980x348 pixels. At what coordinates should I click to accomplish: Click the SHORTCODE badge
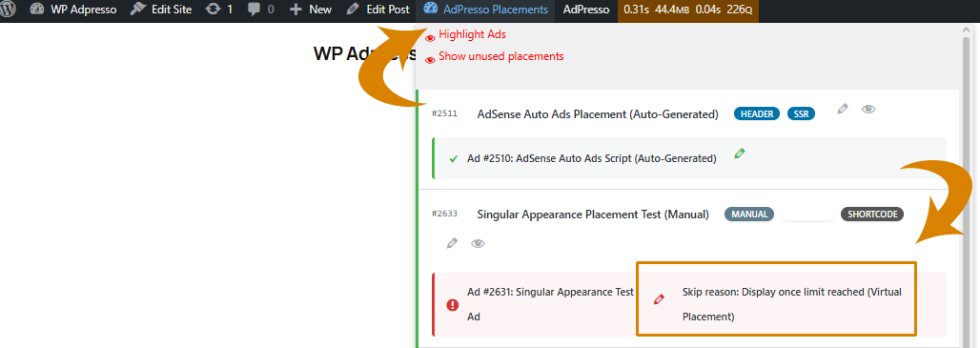[872, 215]
